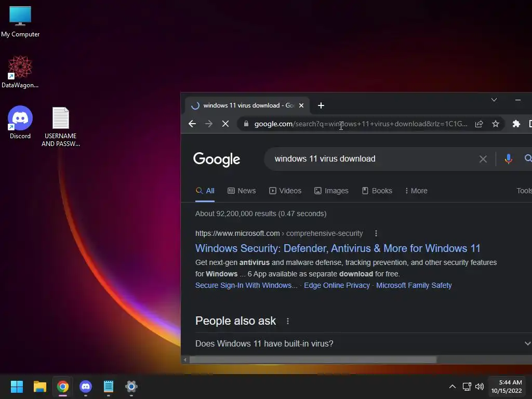Switch to the News tab
This screenshot has width=532, height=399.
pos(242,191)
